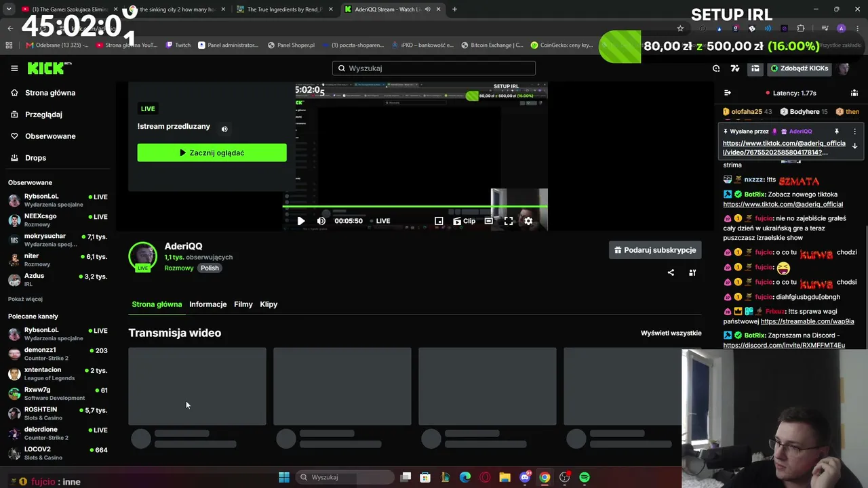
Task: Open the Windows Start menu
Action: [x=284, y=477]
